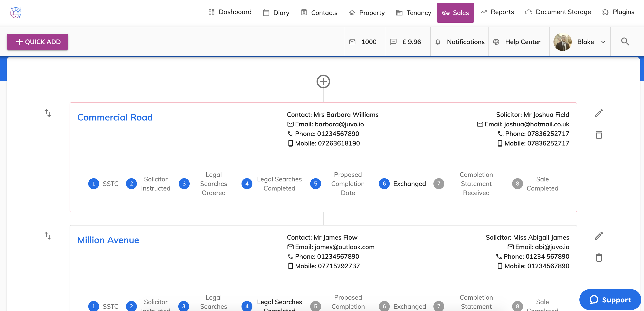
Task: Edit Million Avenue sale with pencil icon
Action: pos(599,236)
